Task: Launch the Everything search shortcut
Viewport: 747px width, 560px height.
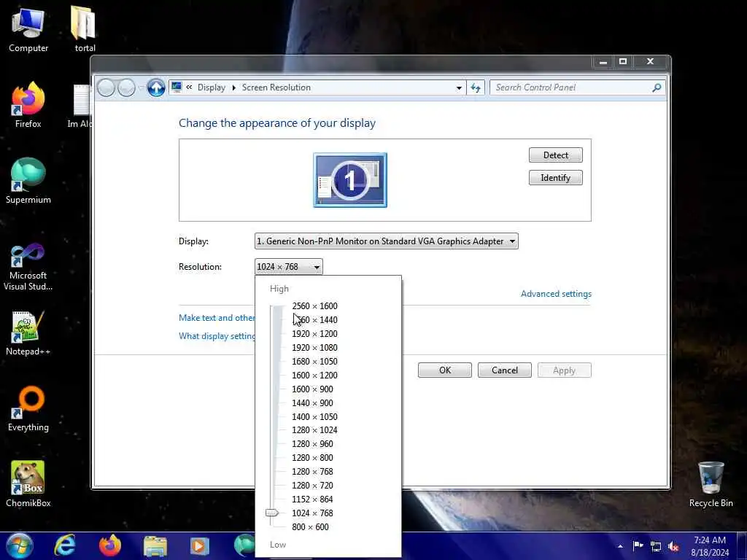Action: coord(28,408)
